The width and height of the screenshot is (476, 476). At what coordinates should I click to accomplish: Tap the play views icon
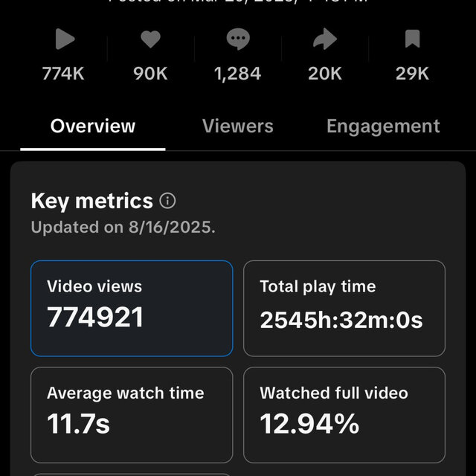pos(65,39)
